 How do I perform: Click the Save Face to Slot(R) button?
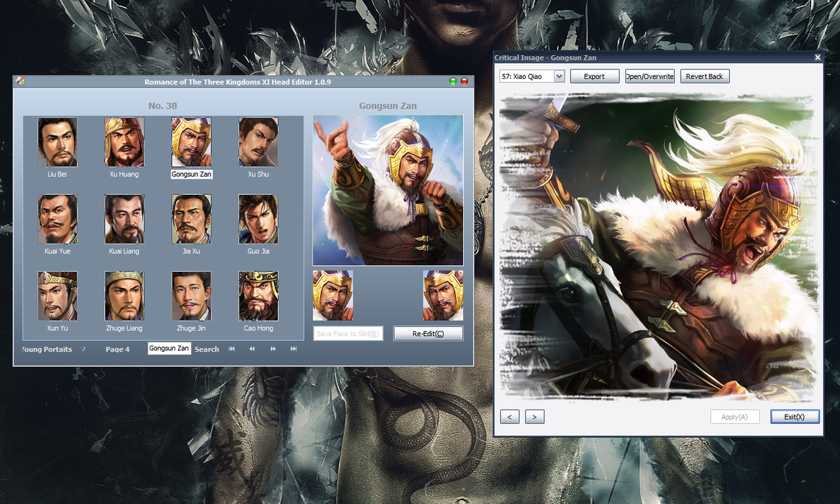348,333
